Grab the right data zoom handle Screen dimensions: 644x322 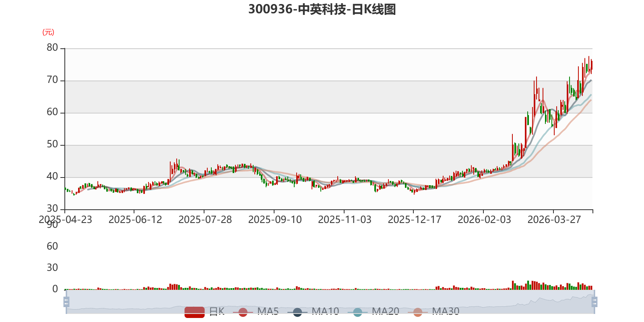[594, 301]
